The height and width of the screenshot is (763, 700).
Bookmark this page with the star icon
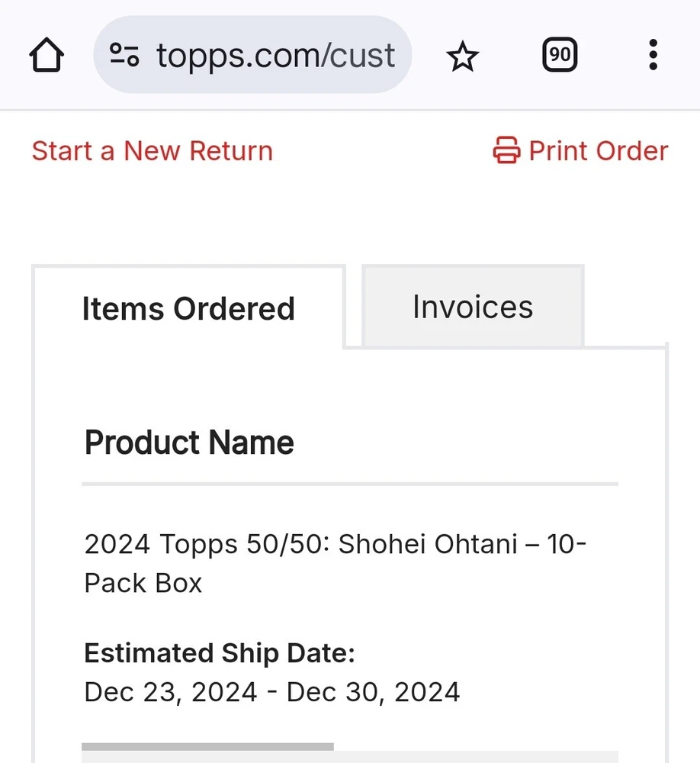pyautogui.click(x=462, y=56)
